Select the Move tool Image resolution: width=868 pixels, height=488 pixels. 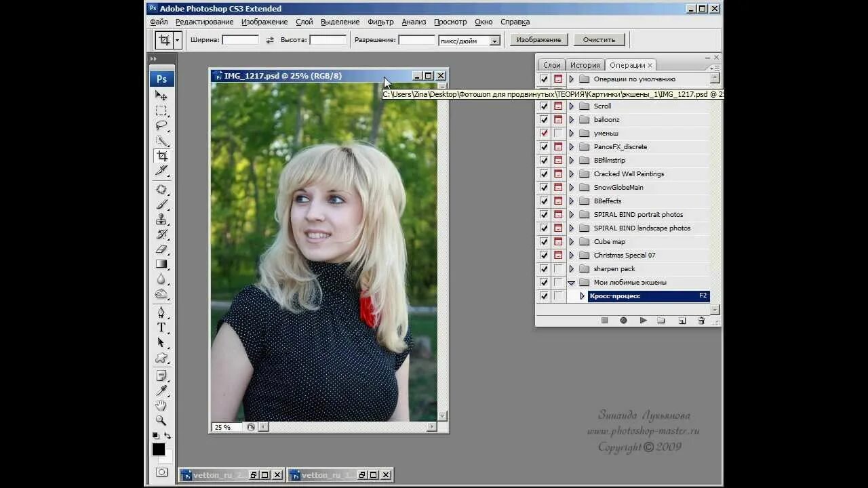click(161, 96)
